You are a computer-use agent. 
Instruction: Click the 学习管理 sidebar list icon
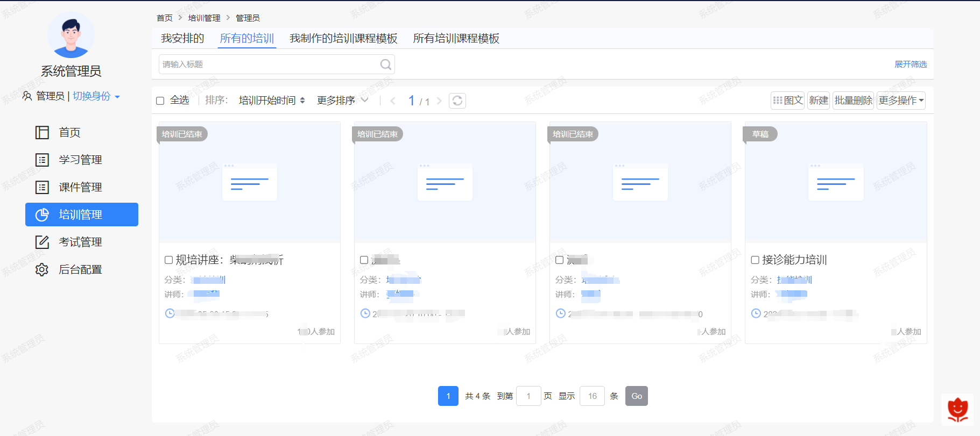42,160
